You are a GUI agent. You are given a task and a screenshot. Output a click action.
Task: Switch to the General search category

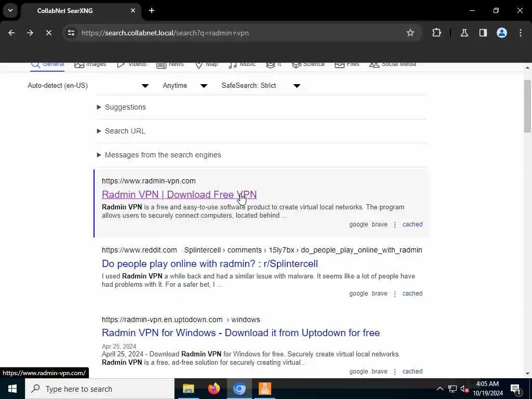47,64
